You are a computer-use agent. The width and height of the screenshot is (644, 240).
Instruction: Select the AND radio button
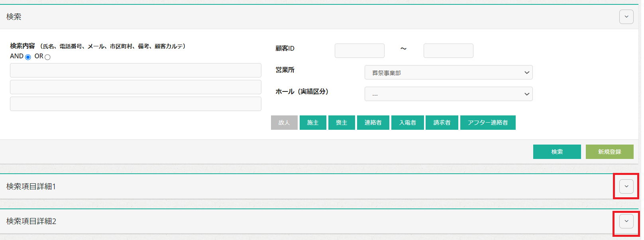tap(28, 57)
